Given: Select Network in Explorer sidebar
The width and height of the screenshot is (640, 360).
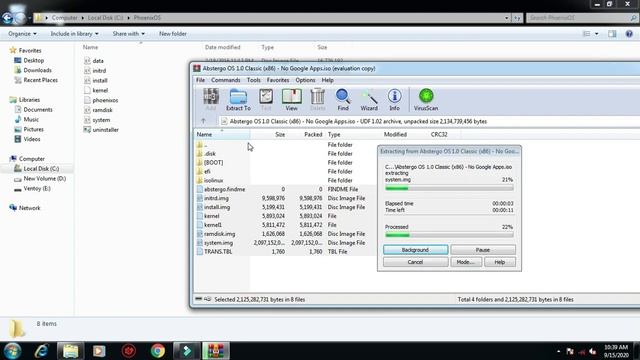Looking at the screenshot, I should click(29, 208).
